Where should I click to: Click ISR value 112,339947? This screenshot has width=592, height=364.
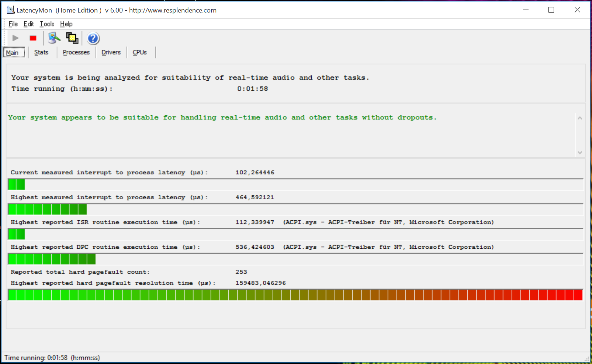pyautogui.click(x=255, y=222)
